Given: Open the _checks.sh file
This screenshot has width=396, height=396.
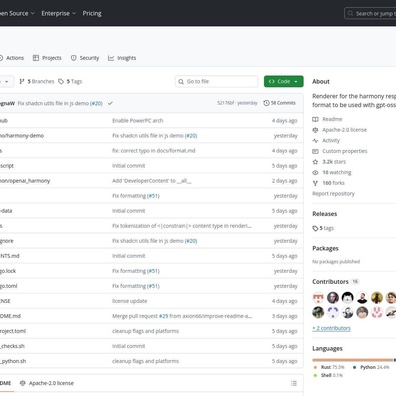Looking at the screenshot, I should click(x=12, y=346).
